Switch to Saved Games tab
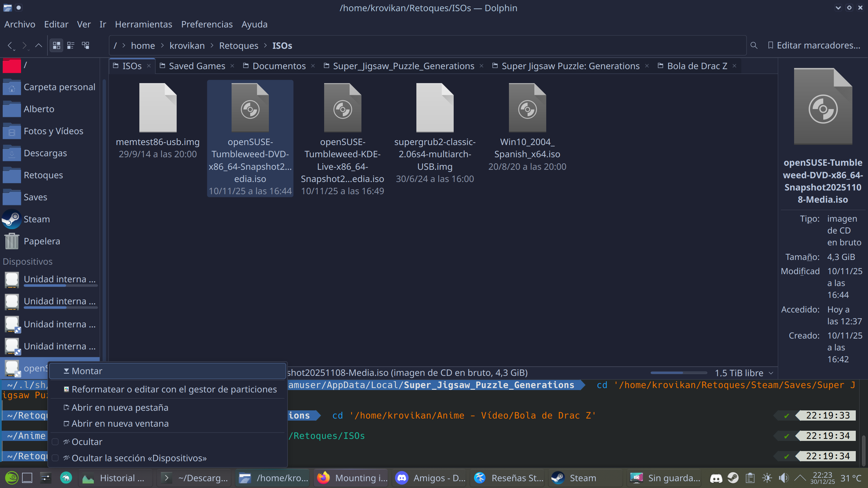The height and width of the screenshot is (488, 868). click(x=197, y=66)
